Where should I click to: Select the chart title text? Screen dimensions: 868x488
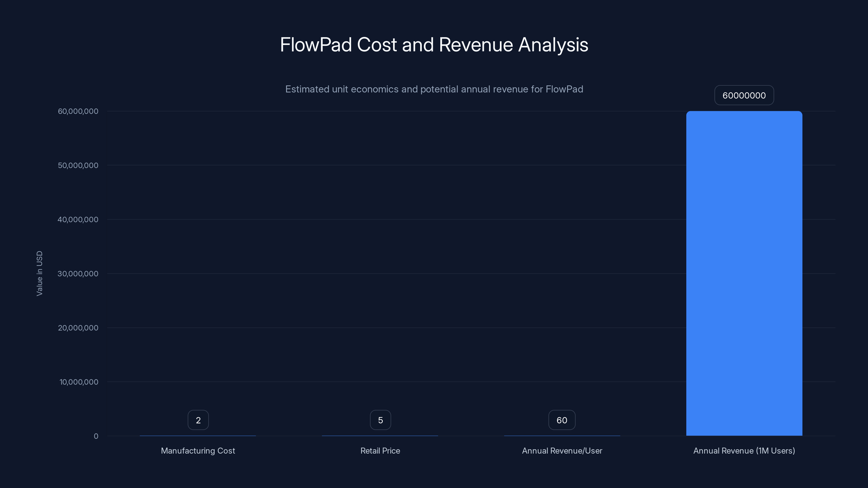click(434, 44)
